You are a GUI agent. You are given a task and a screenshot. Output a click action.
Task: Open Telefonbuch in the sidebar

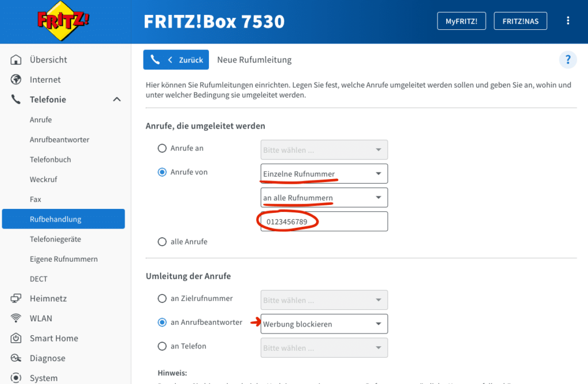click(x=51, y=160)
